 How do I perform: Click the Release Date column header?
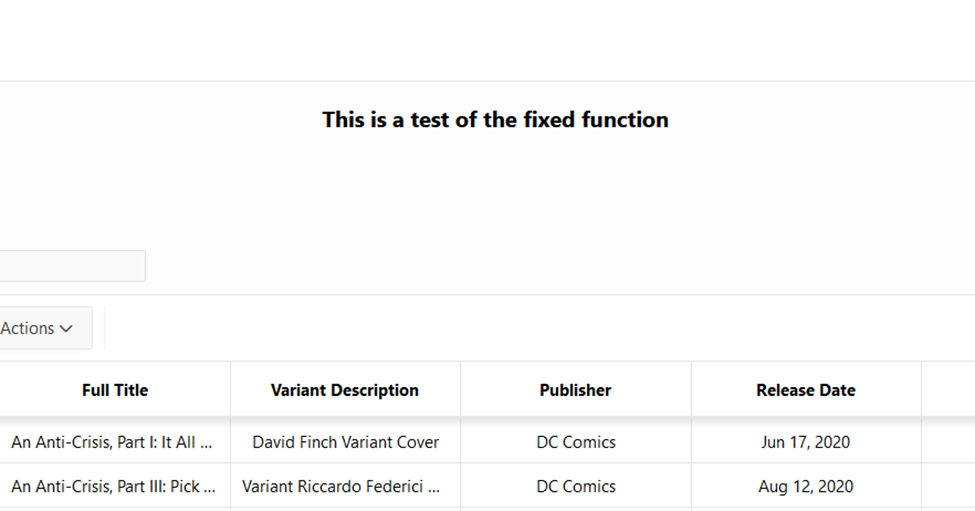(x=806, y=390)
